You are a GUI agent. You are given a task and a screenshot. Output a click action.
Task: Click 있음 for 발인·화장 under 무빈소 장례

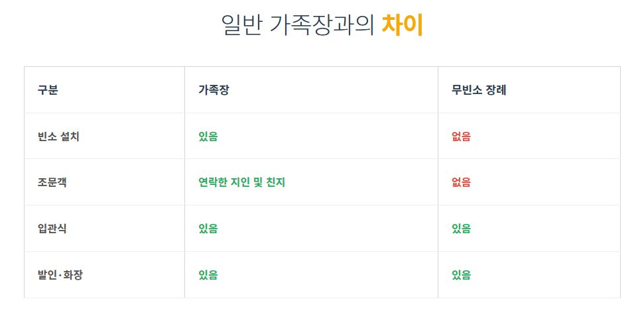coord(461,275)
